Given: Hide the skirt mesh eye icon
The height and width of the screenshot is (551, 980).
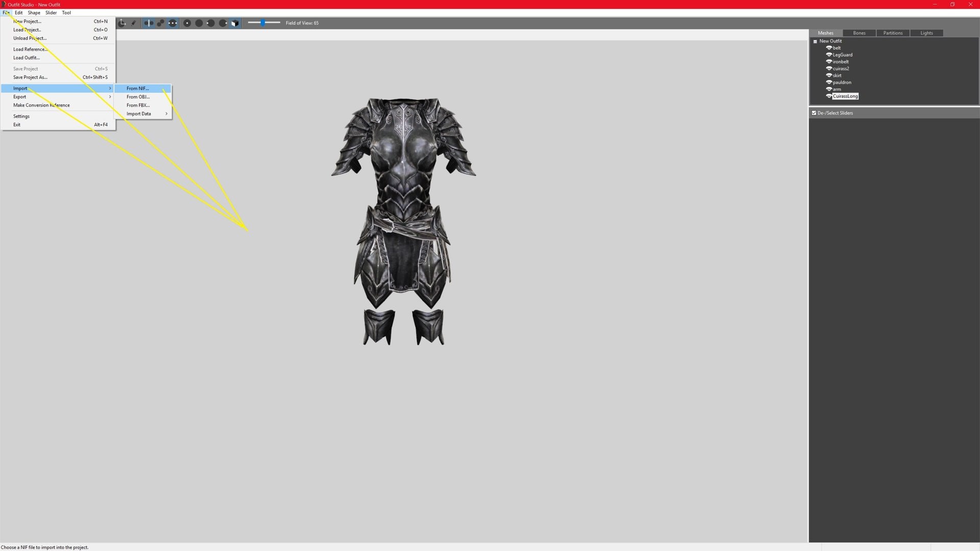Looking at the screenshot, I should [829, 76].
